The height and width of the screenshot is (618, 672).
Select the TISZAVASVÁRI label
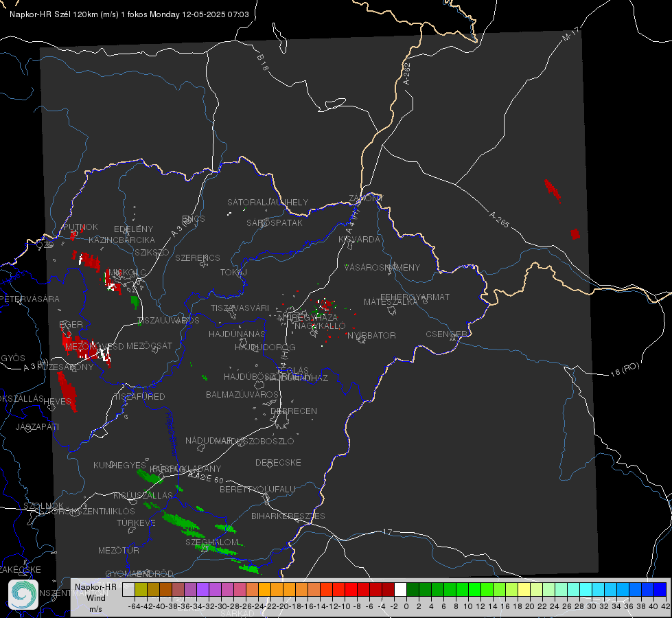[x=240, y=308]
